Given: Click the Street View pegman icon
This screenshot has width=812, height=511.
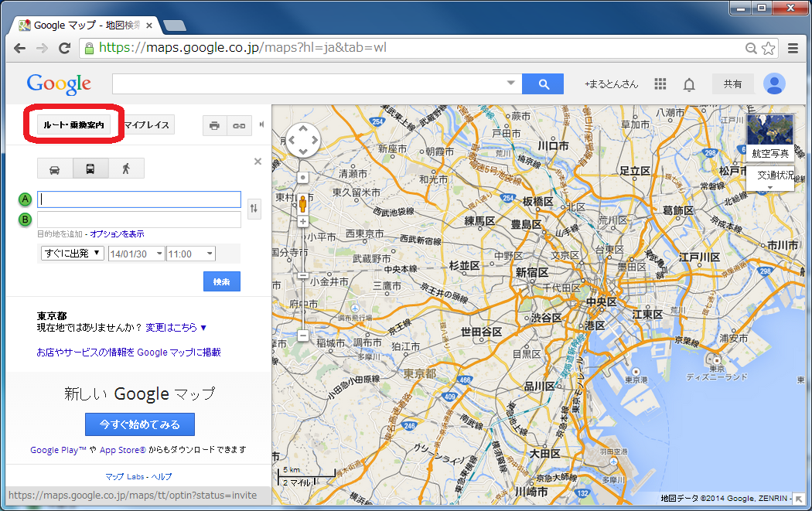Looking at the screenshot, I should 303,203.
